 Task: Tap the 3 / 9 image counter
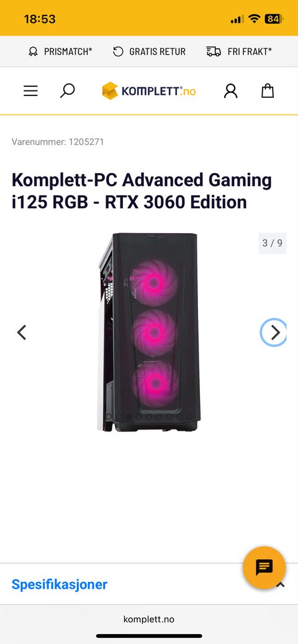(x=273, y=243)
